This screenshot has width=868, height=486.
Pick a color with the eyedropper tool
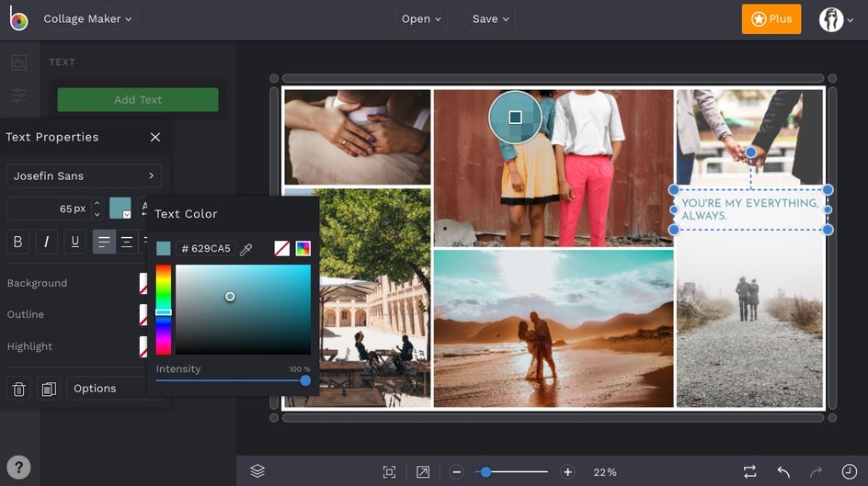pyautogui.click(x=246, y=249)
